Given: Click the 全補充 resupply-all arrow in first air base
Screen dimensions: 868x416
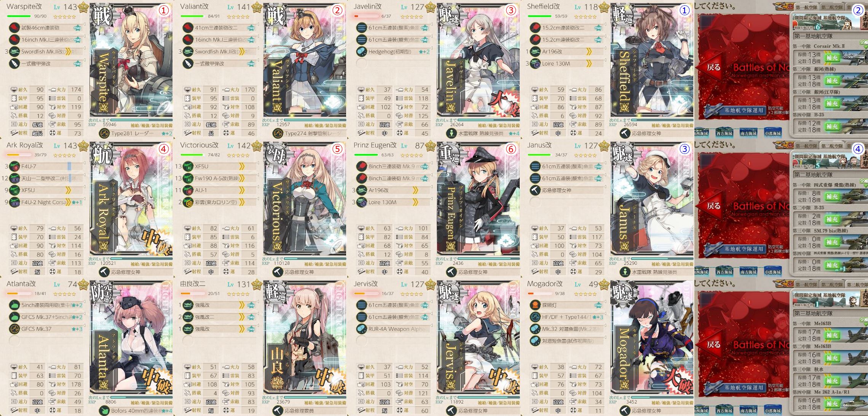Looking at the screenshot, I should tap(863, 43).
